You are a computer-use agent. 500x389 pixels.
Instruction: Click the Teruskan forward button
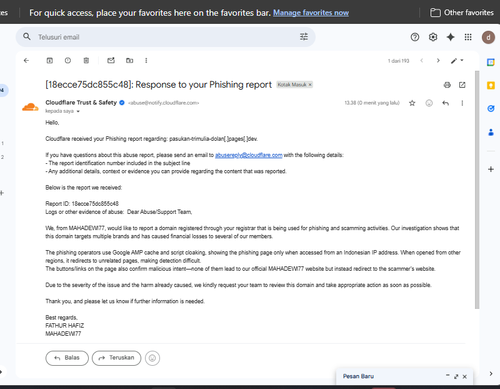click(116, 358)
